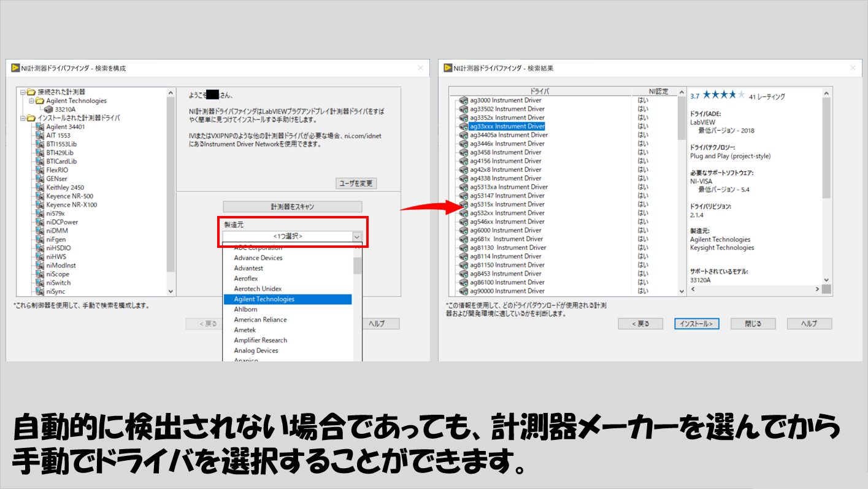868x489 pixels.
Task: Select the 33210A instrument icon in tree
Action: click(x=48, y=109)
